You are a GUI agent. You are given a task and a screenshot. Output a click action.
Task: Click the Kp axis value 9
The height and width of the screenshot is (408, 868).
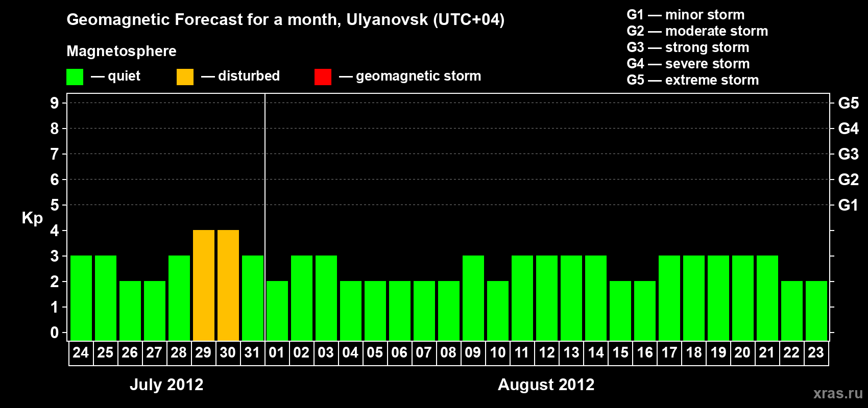tap(55, 103)
